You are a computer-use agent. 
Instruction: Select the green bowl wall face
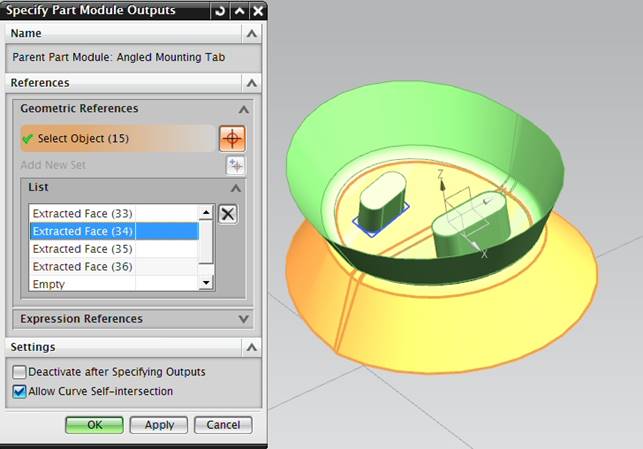[x=410, y=115]
